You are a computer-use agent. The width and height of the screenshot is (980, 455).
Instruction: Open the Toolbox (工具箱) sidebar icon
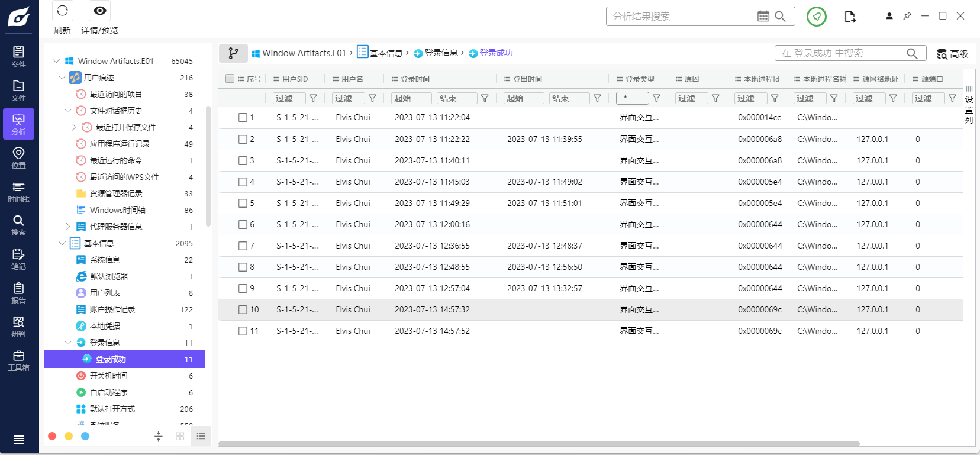tap(18, 360)
